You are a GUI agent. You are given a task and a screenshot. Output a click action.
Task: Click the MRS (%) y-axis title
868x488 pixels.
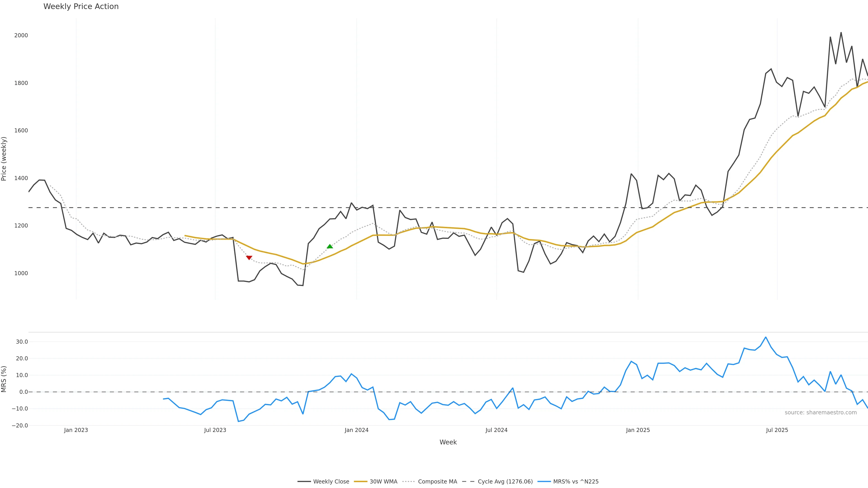click(4, 379)
